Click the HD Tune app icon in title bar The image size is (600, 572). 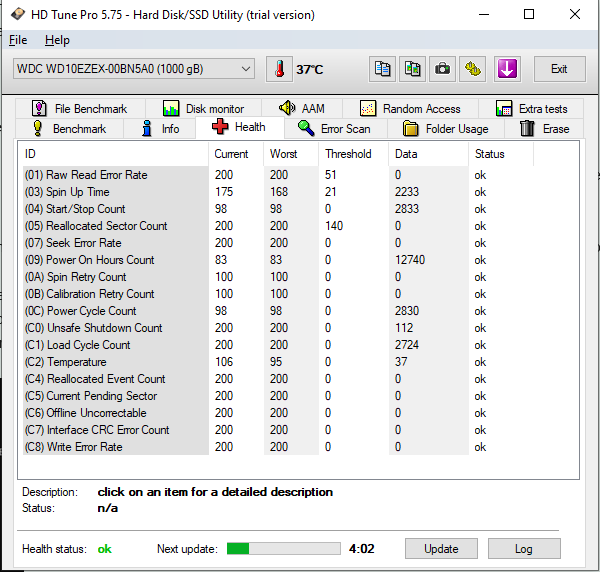(x=18, y=15)
